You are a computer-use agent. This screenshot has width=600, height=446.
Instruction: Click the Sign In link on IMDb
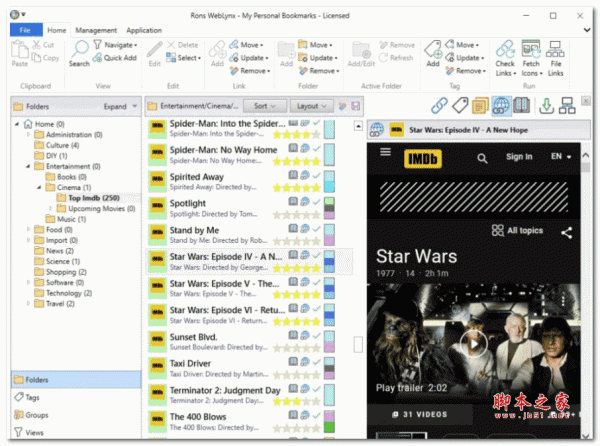tap(519, 157)
